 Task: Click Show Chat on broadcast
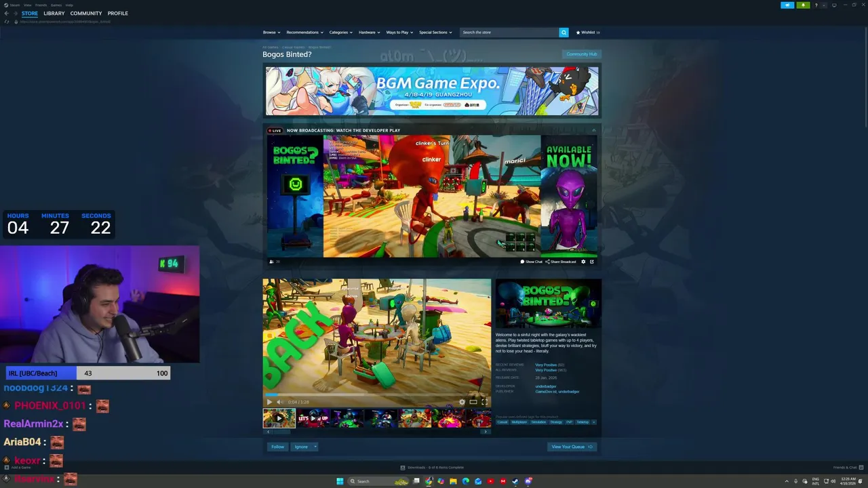point(532,262)
